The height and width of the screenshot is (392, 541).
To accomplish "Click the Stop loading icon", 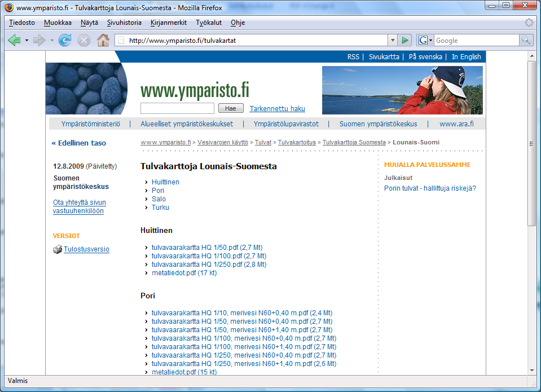I will click(x=84, y=41).
